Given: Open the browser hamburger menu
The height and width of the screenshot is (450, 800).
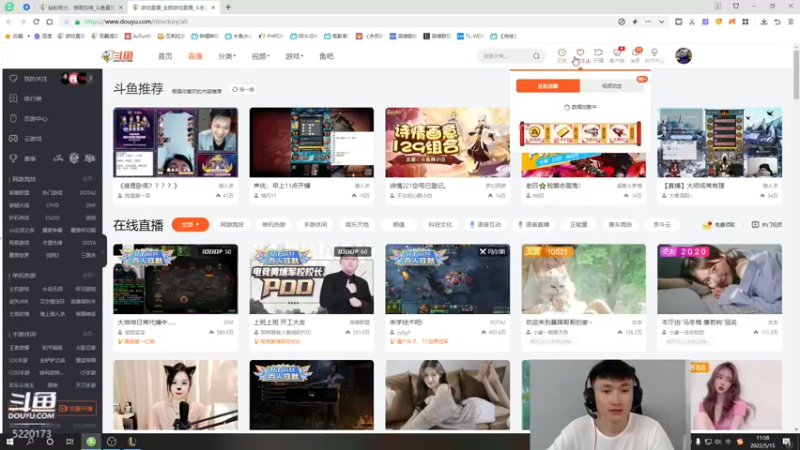Looking at the screenshot, I should pyautogui.click(x=791, y=21).
